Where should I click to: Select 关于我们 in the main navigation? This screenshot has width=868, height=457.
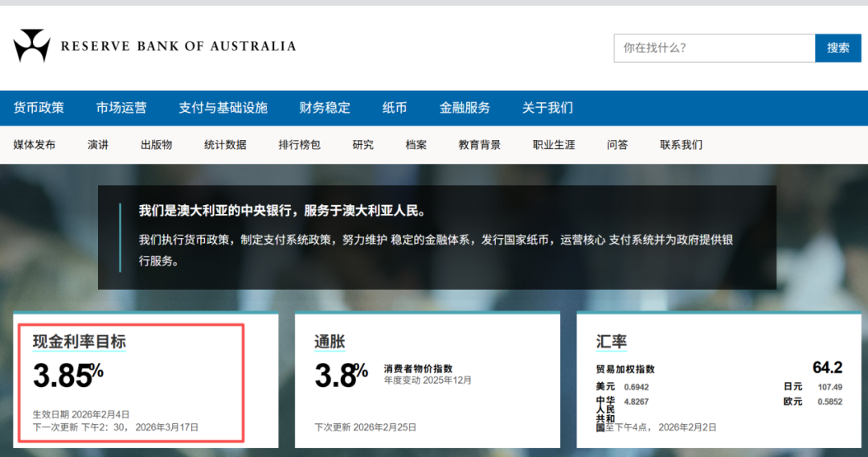pyautogui.click(x=547, y=108)
